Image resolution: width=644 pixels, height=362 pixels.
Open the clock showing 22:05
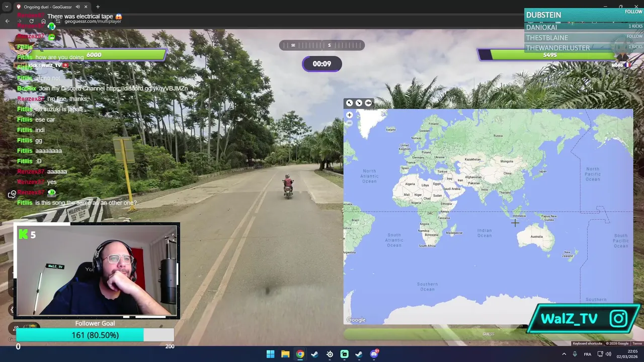pos(627,354)
